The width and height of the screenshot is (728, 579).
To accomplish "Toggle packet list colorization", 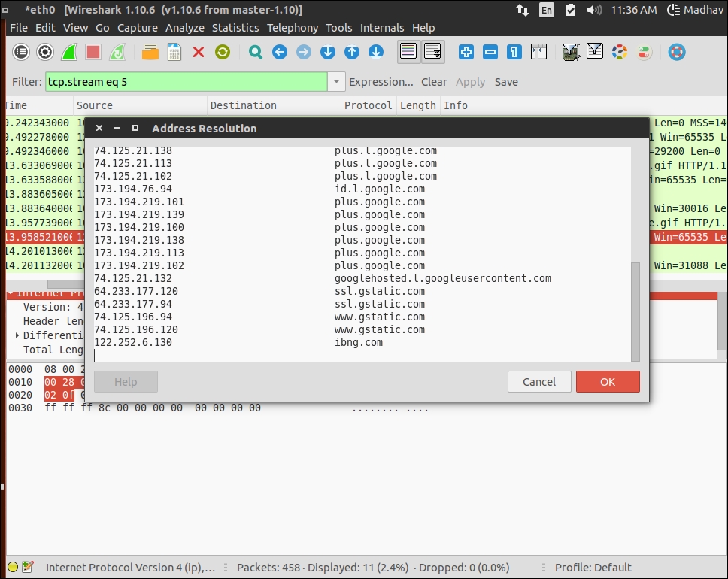I will [x=408, y=52].
